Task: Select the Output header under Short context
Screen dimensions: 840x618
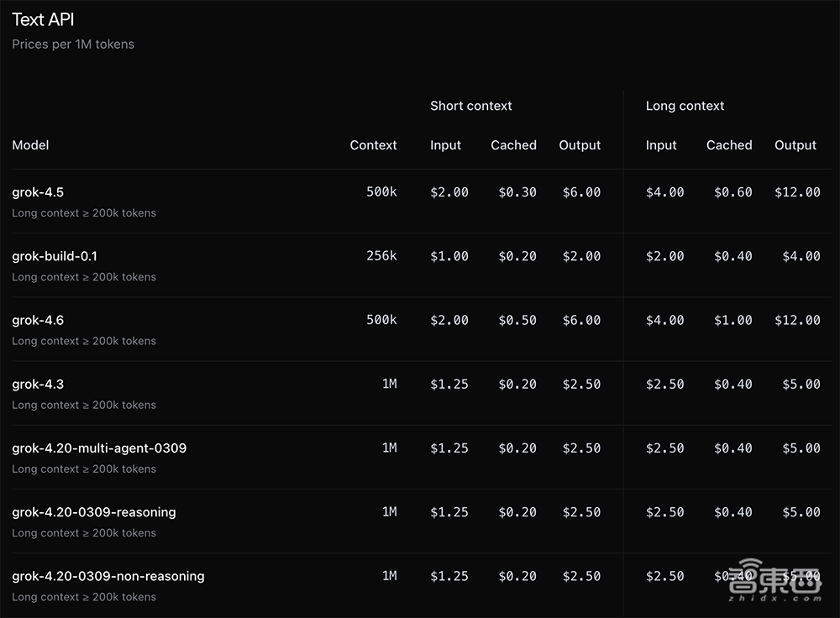Action: click(580, 145)
